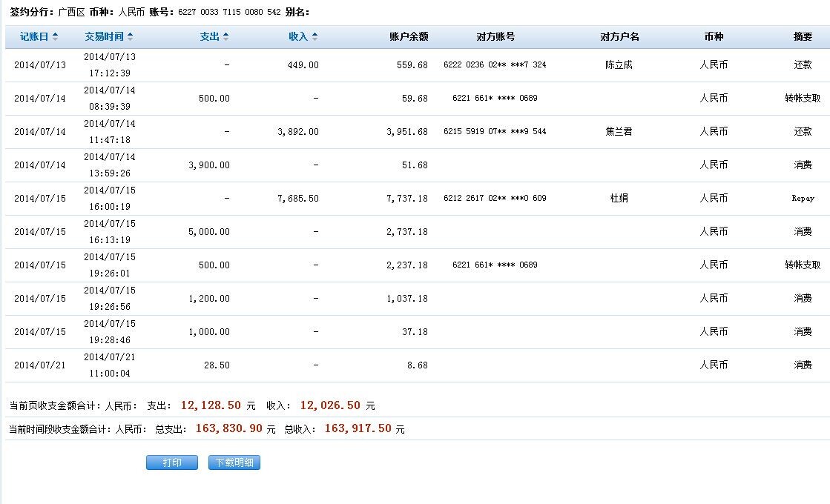
Task: Click the 3,892.00 income amount
Action: click(x=298, y=132)
